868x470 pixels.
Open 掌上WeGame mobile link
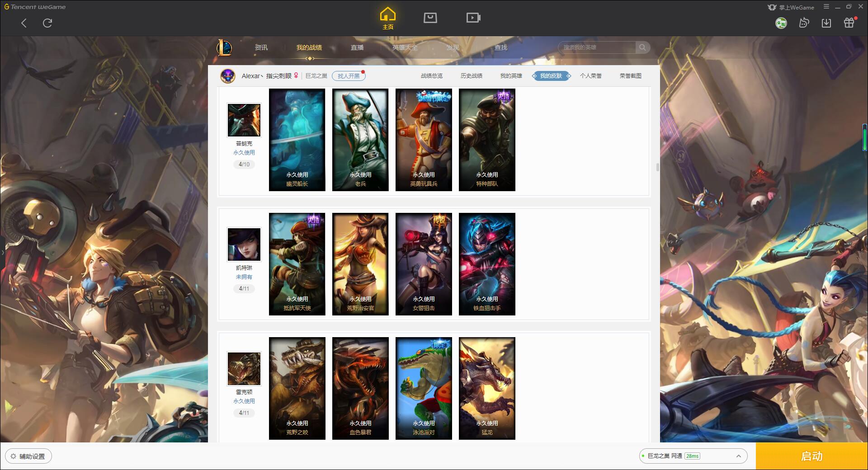pyautogui.click(x=791, y=7)
